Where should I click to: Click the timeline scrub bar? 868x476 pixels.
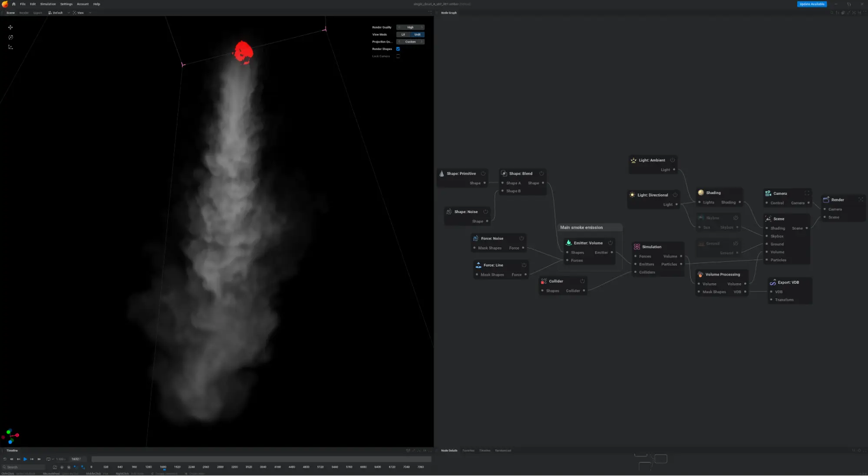click(x=261, y=459)
